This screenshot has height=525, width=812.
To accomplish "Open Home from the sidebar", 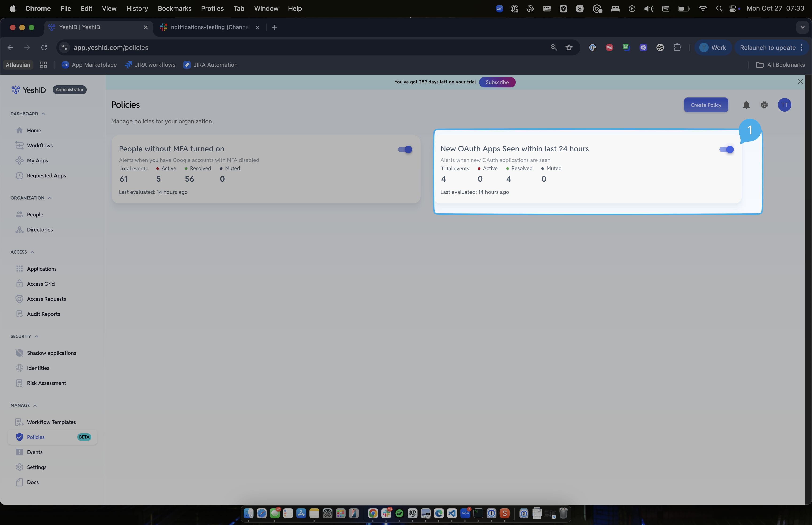I will 34,131.
